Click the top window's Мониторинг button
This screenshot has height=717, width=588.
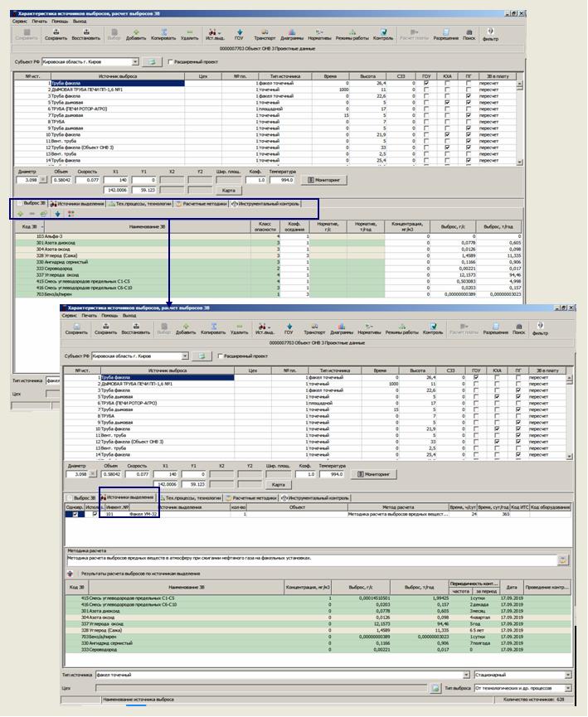tap(323, 179)
